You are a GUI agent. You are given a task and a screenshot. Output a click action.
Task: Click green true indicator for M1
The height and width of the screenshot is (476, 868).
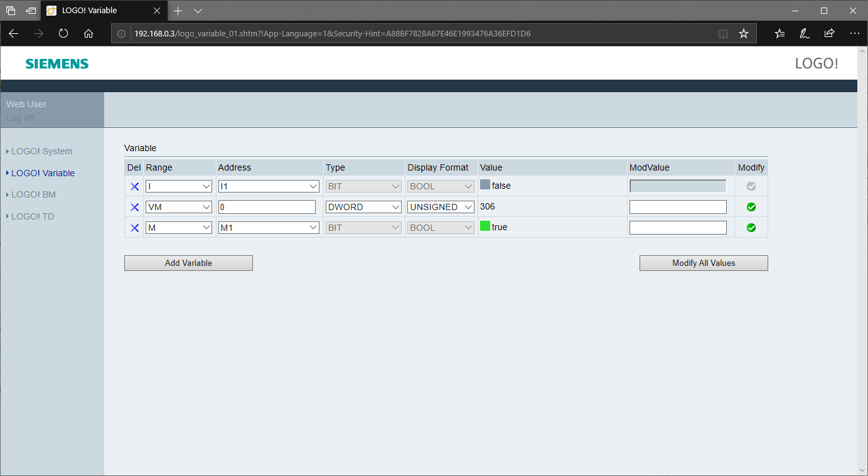[x=485, y=226]
